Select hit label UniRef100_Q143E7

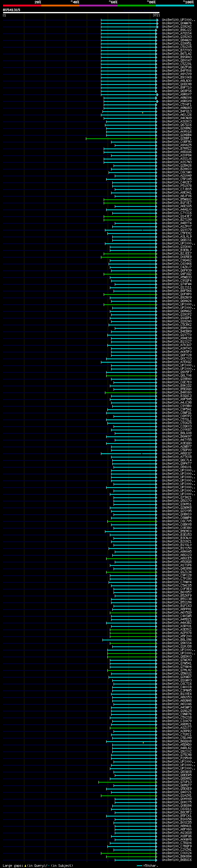click(x=177, y=216)
